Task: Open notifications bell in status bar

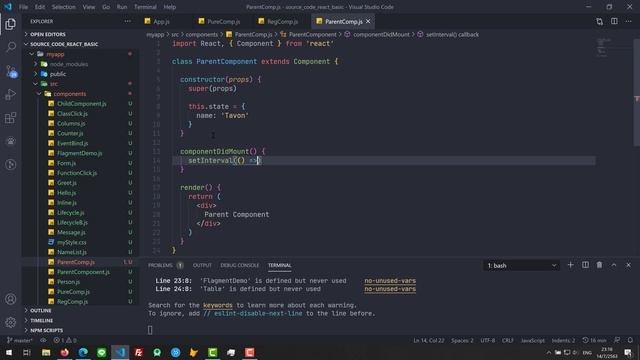Action: (630, 340)
